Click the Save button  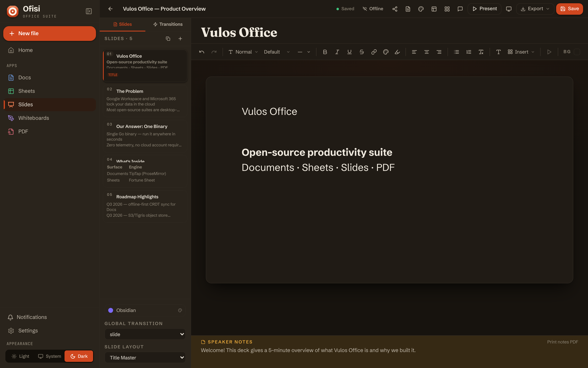tap(570, 9)
